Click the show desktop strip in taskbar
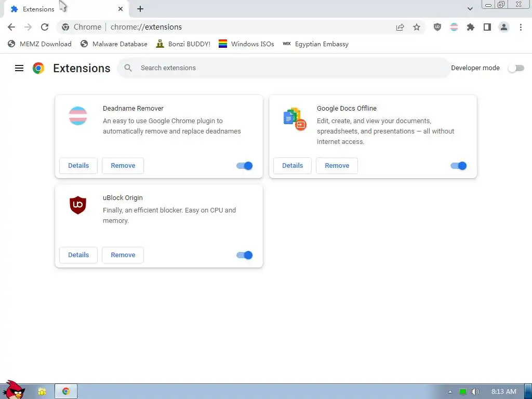Image resolution: width=532 pixels, height=399 pixels. [x=528, y=392]
